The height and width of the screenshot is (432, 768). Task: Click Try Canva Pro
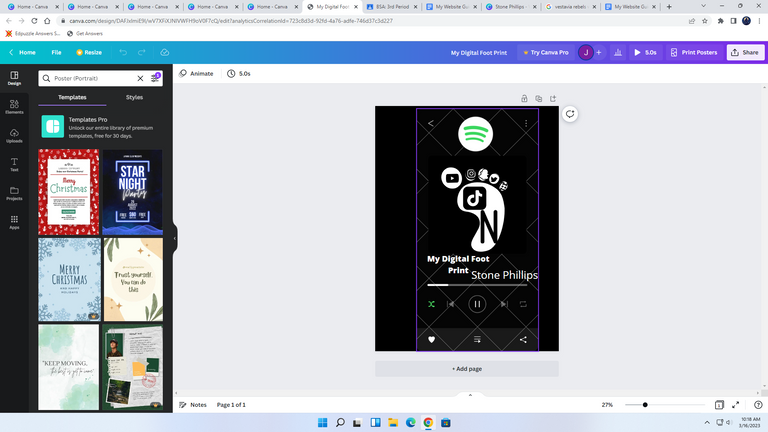pos(546,52)
